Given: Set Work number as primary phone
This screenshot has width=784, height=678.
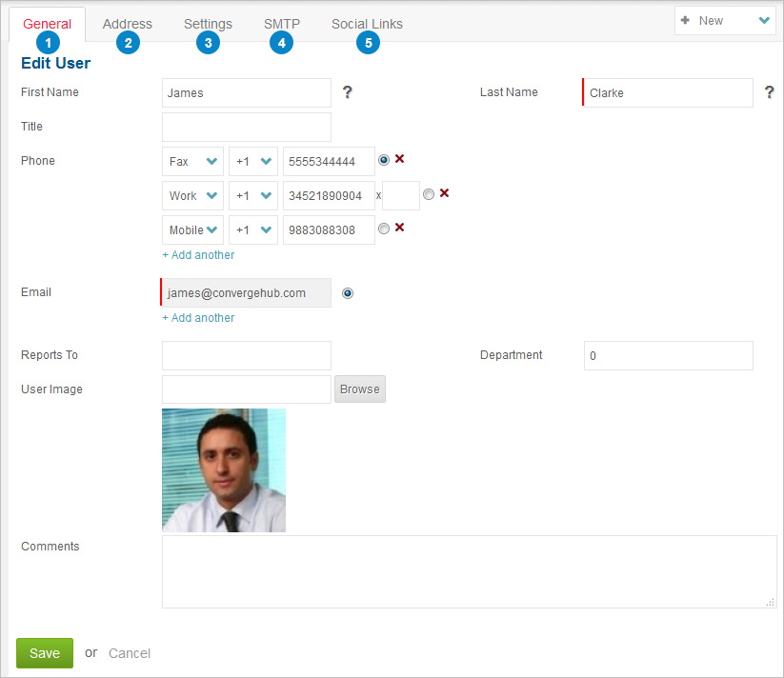Looking at the screenshot, I should click(x=429, y=194).
